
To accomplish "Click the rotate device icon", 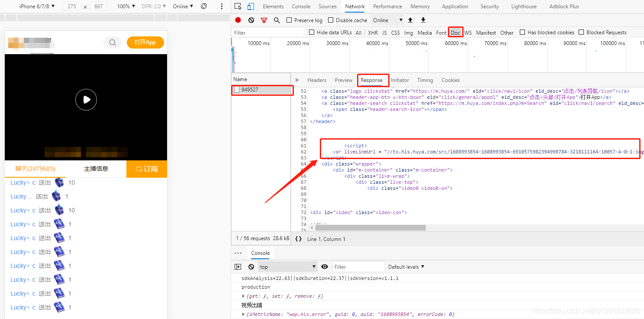I will coord(204,6).
